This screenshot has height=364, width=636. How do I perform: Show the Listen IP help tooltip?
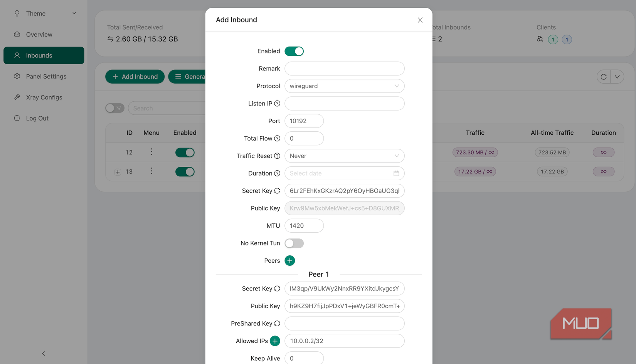pos(277,104)
